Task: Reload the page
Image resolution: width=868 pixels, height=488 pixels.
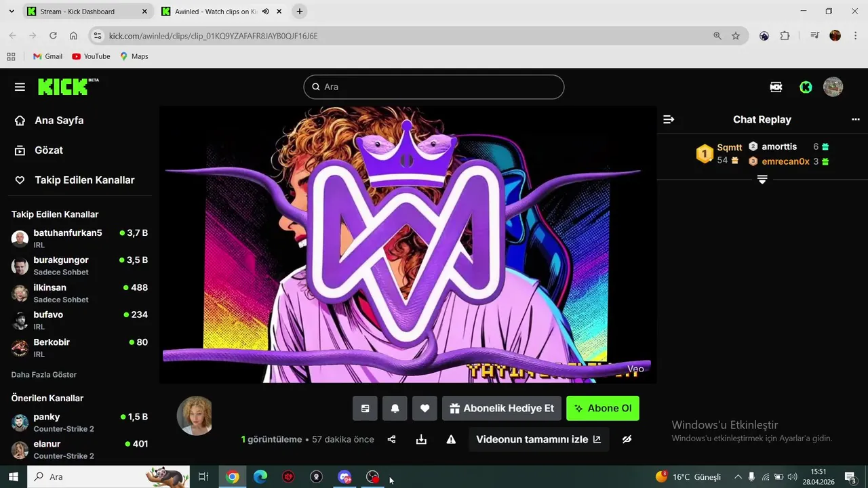Action: tap(53, 36)
